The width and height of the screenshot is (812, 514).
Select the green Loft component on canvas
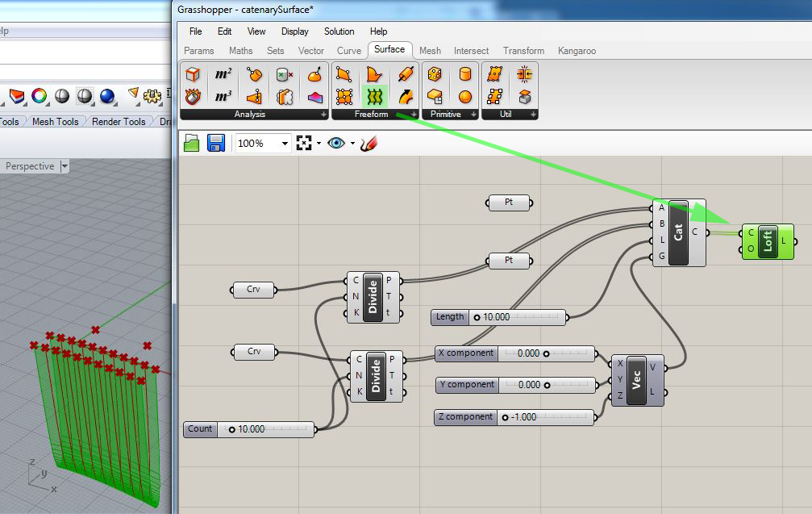768,241
